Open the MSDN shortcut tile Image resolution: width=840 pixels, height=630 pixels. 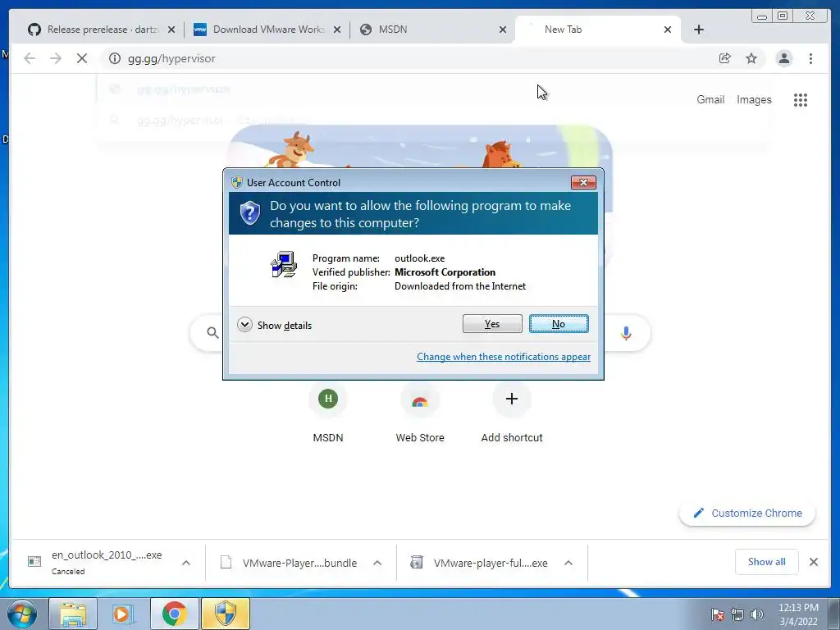click(x=328, y=413)
